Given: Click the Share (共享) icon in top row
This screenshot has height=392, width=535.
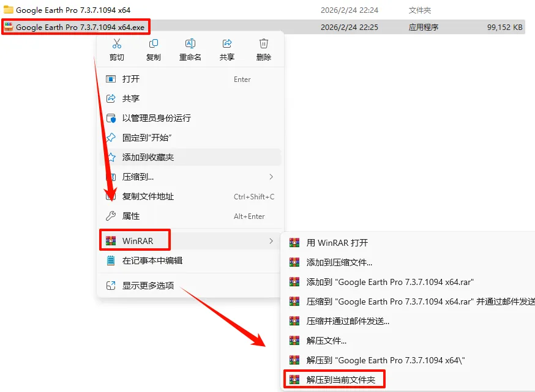Looking at the screenshot, I should [x=227, y=43].
